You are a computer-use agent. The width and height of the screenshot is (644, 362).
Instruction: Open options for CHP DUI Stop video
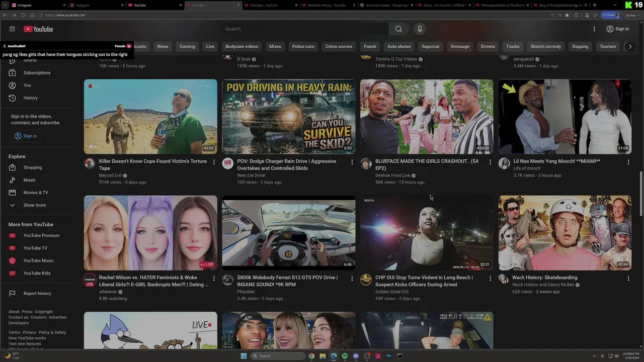490,279
